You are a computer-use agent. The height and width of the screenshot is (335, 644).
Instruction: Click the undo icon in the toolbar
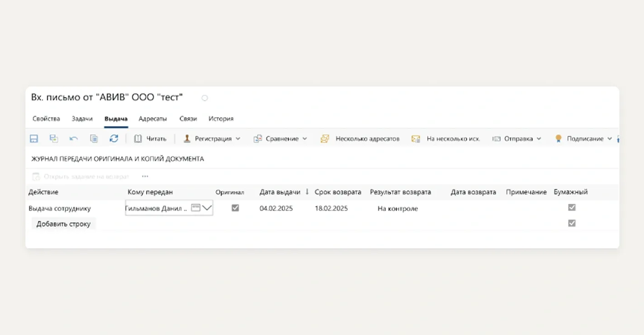[73, 138]
